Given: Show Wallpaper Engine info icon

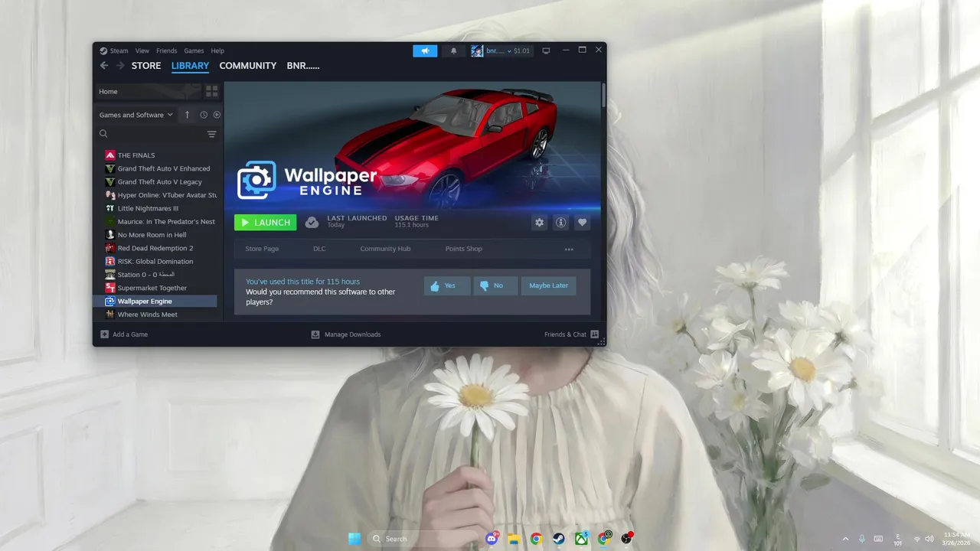Looking at the screenshot, I should tap(561, 222).
